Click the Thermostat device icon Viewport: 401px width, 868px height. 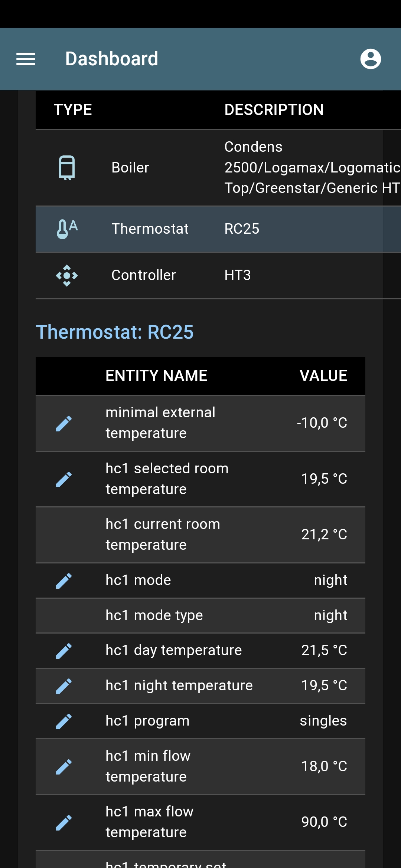point(67,228)
